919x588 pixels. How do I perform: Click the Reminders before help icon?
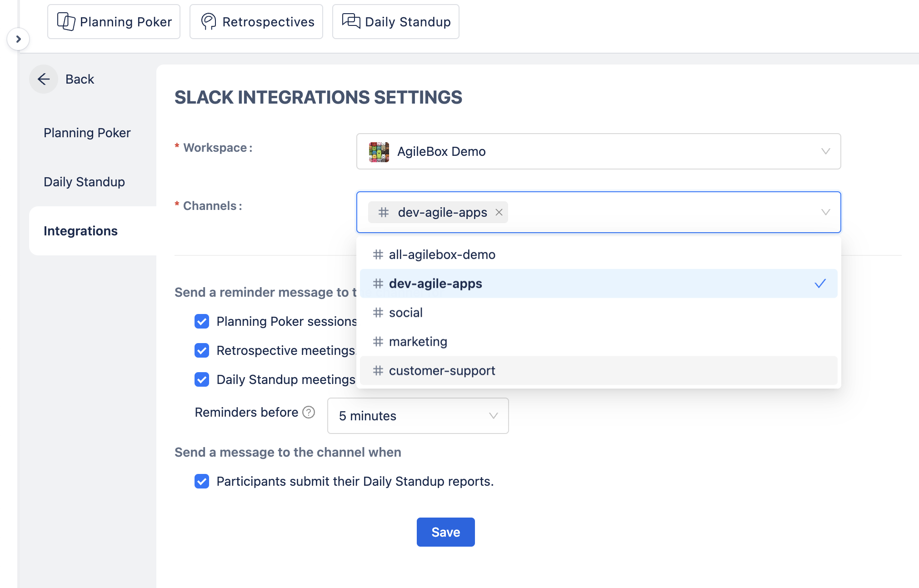(x=309, y=412)
